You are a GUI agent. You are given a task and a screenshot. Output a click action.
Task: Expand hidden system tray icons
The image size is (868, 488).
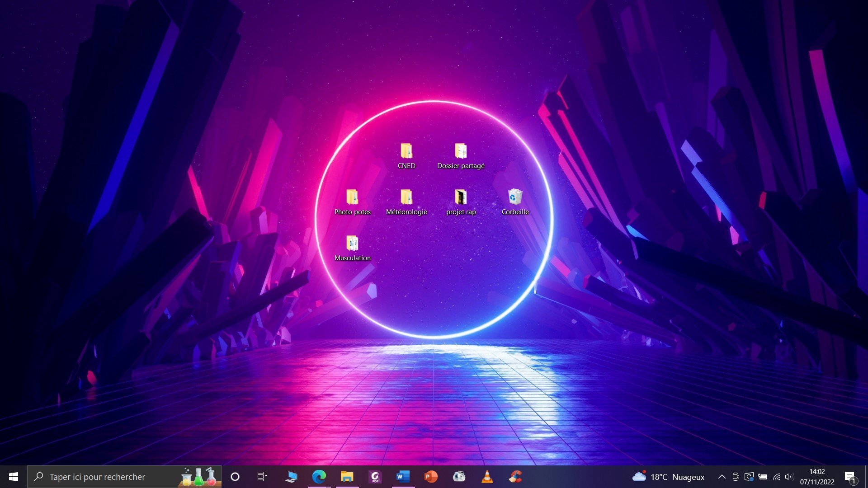click(722, 477)
